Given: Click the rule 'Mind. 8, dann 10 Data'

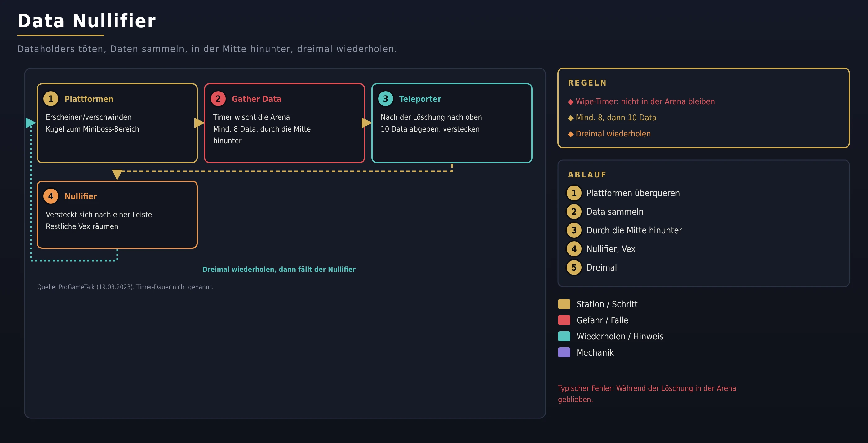Looking at the screenshot, I should tap(616, 118).
